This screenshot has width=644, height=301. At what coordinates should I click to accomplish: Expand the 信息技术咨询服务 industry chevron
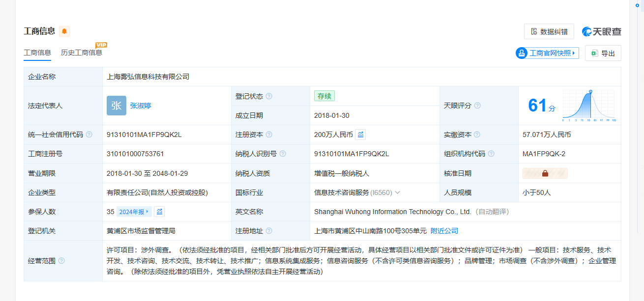click(x=397, y=192)
